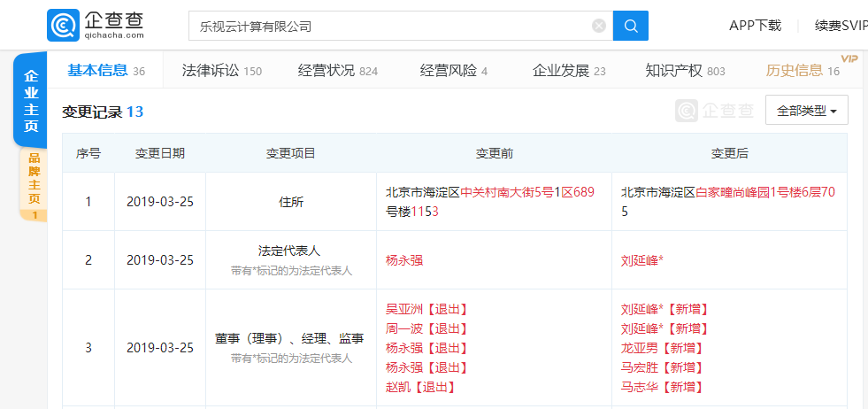The height and width of the screenshot is (409, 868).
Task: Select the 法定代表人 change item cell
Action: [x=290, y=260]
